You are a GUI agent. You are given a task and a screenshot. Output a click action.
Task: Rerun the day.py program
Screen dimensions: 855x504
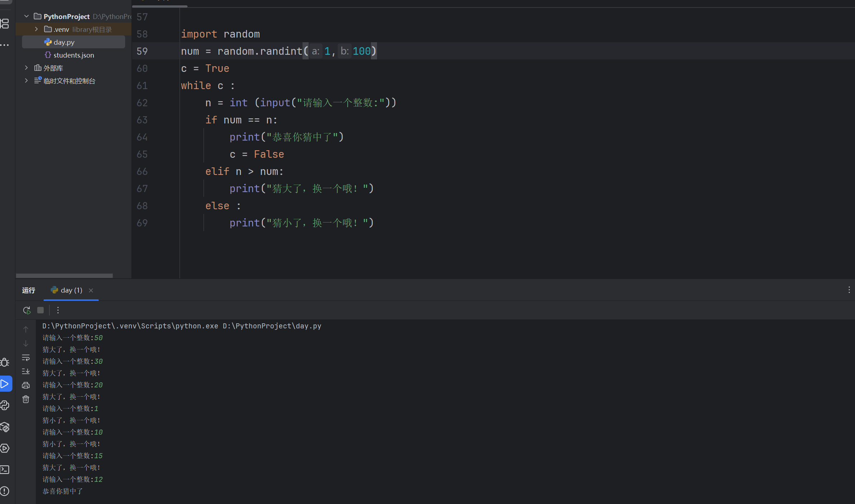pos(26,310)
